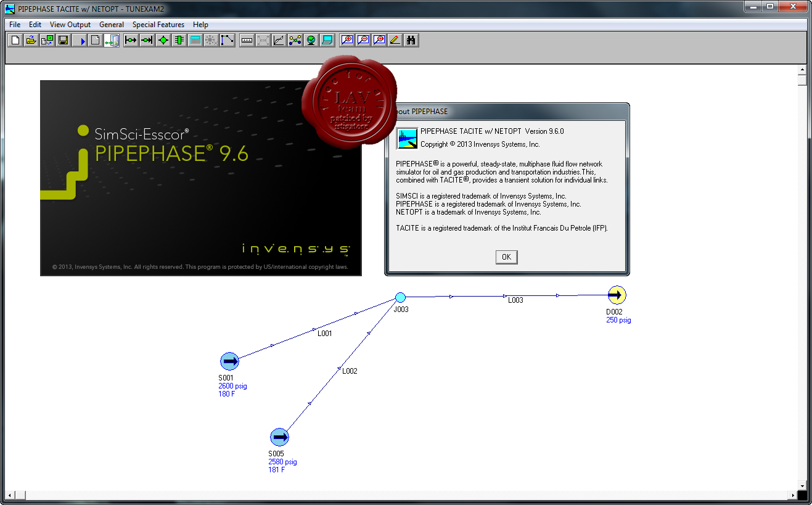Click the import/network files toolbar icon
The image size is (812, 505).
(47, 40)
